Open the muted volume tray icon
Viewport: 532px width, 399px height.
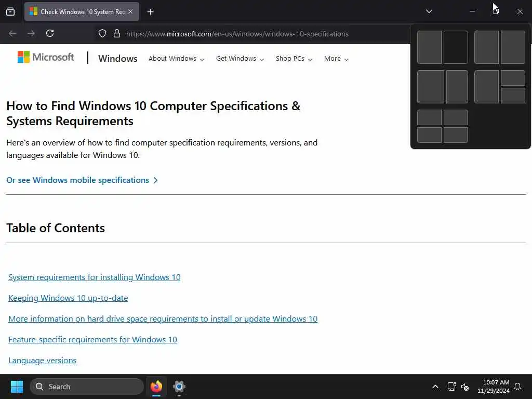coord(465,387)
